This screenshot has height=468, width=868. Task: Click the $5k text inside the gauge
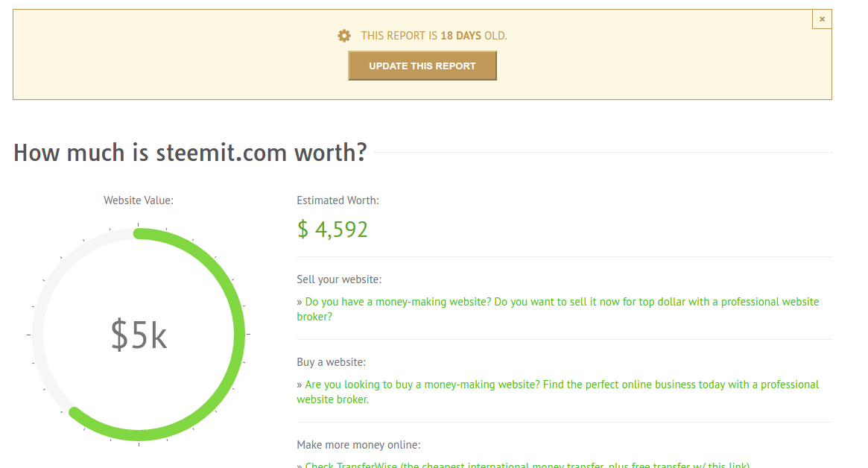tap(139, 335)
